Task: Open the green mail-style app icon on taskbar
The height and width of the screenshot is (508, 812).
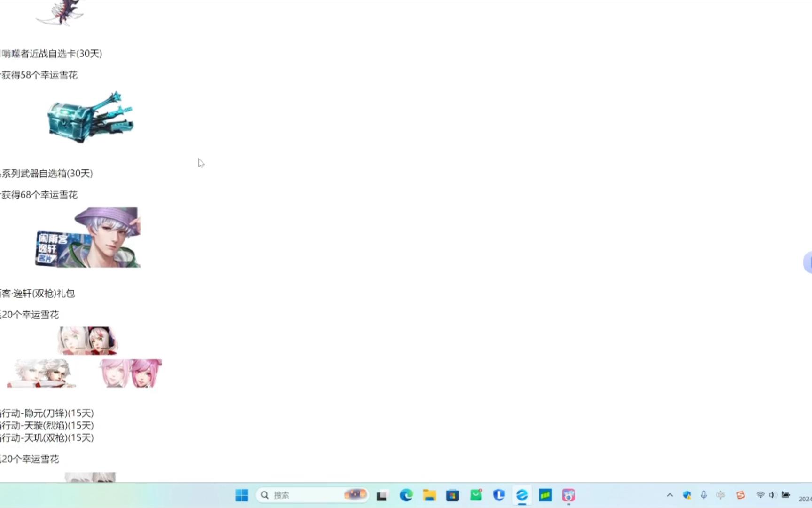Action: pos(476,495)
